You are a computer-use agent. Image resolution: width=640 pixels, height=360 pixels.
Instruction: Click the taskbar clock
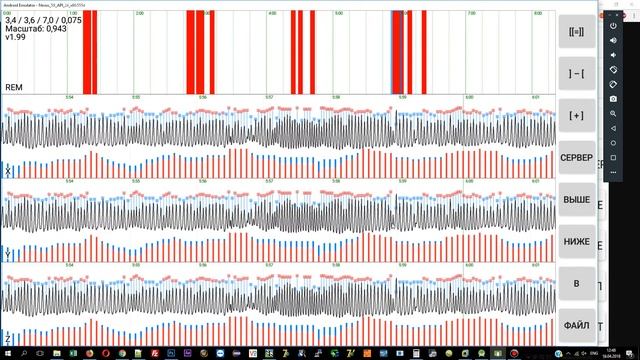[611, 353]
